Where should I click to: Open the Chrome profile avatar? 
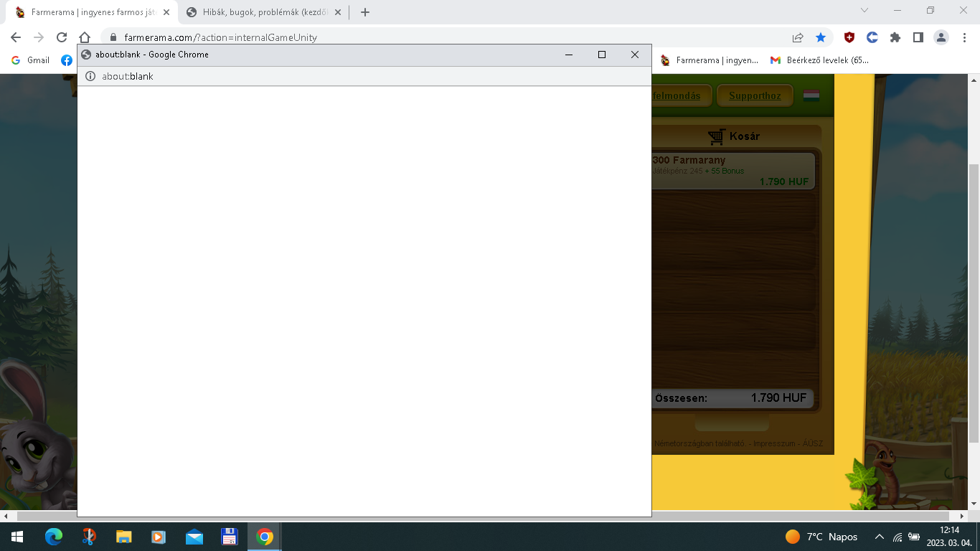(941, 37)
